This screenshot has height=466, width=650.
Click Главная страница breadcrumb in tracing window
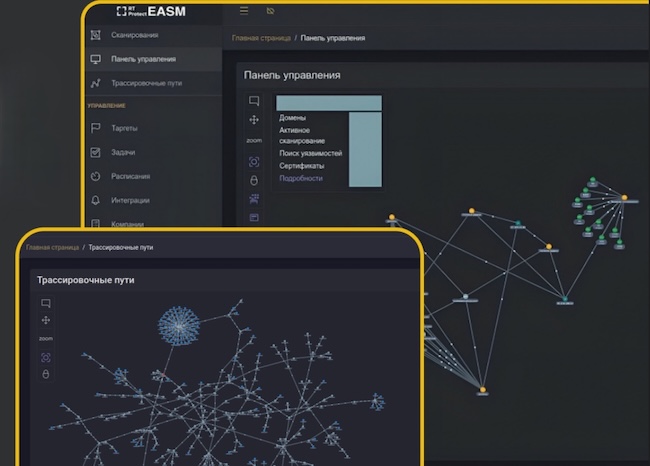[x=52, y=248]
